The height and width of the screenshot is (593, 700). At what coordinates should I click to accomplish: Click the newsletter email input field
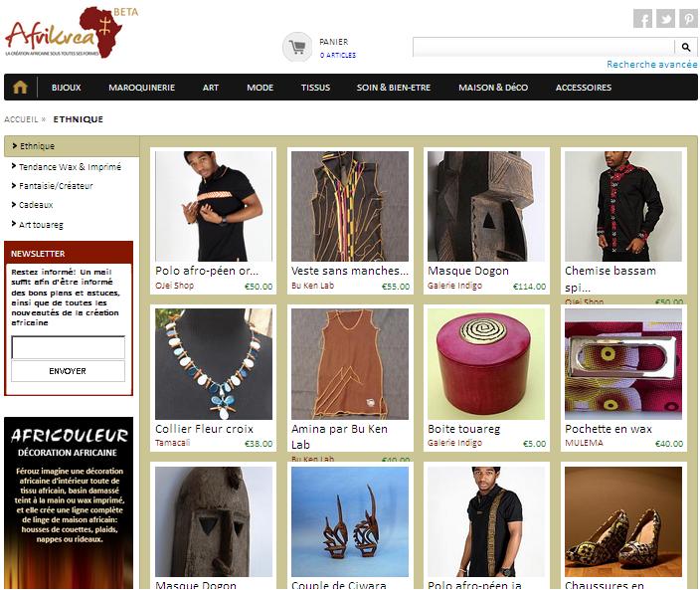(68, 347)
